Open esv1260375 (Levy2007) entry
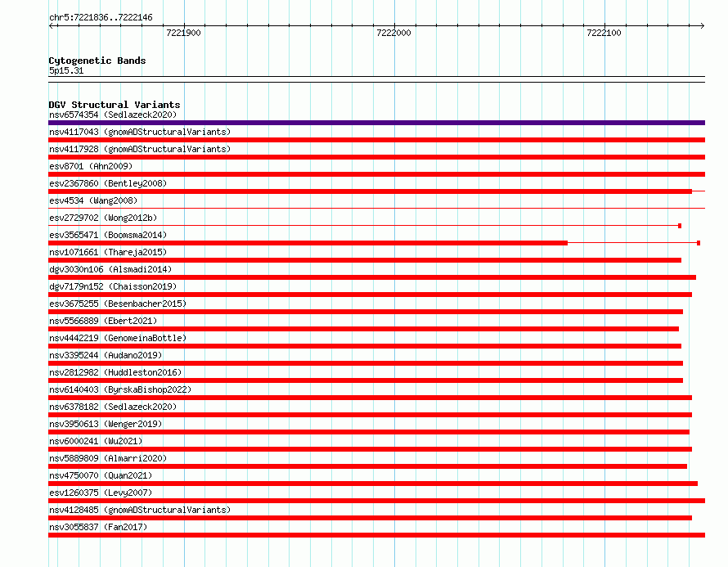 (x=101, y=493)
